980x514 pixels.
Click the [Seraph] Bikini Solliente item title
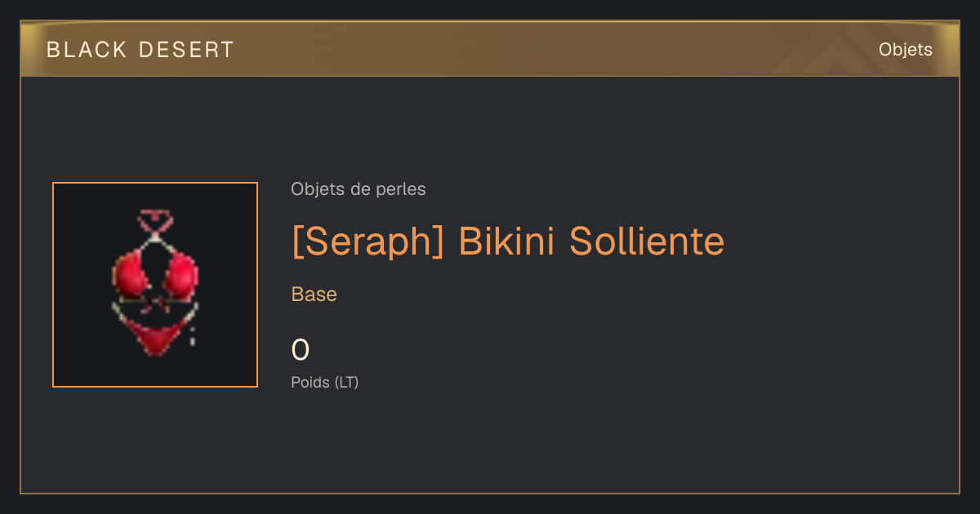coord(508,241)
